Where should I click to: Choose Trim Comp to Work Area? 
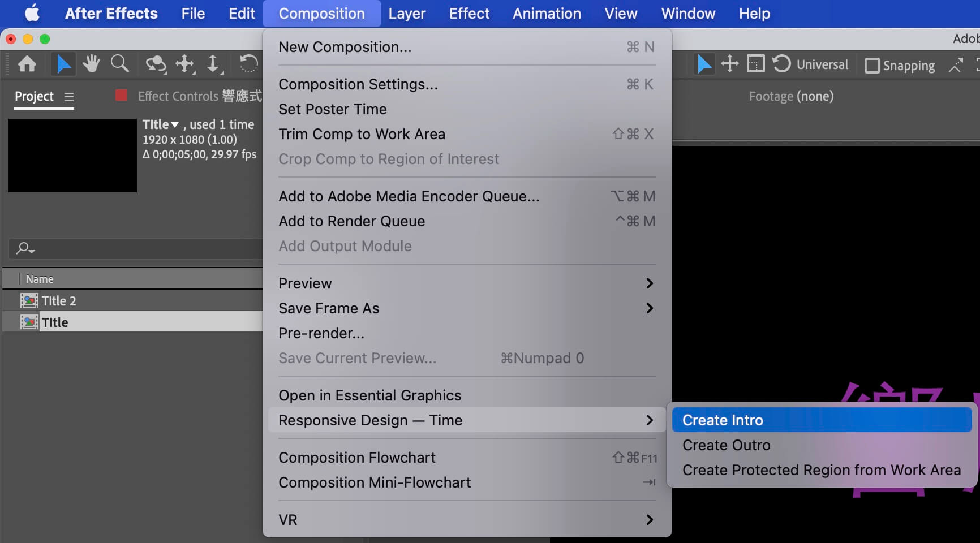pos(467,134)
